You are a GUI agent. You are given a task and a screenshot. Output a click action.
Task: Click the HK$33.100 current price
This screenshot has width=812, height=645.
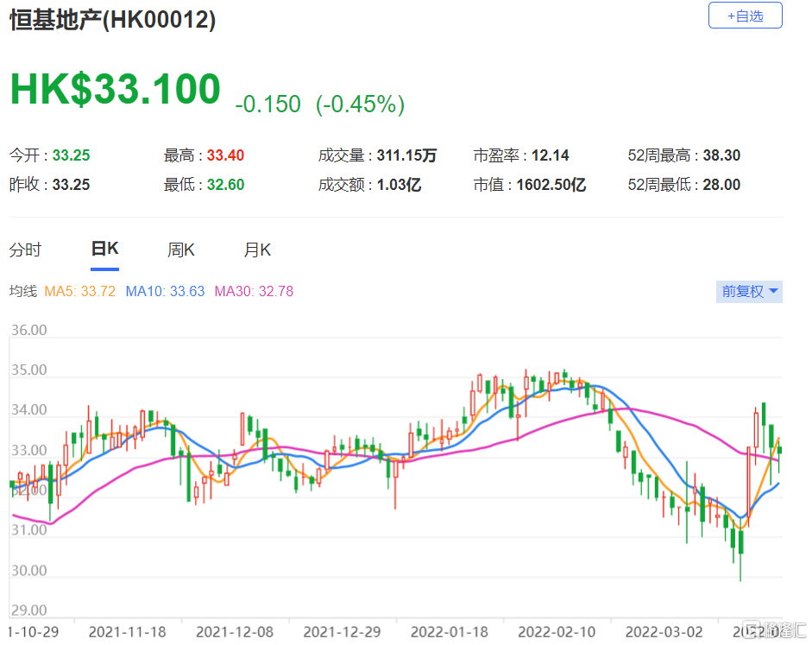[x=115, y=90]
